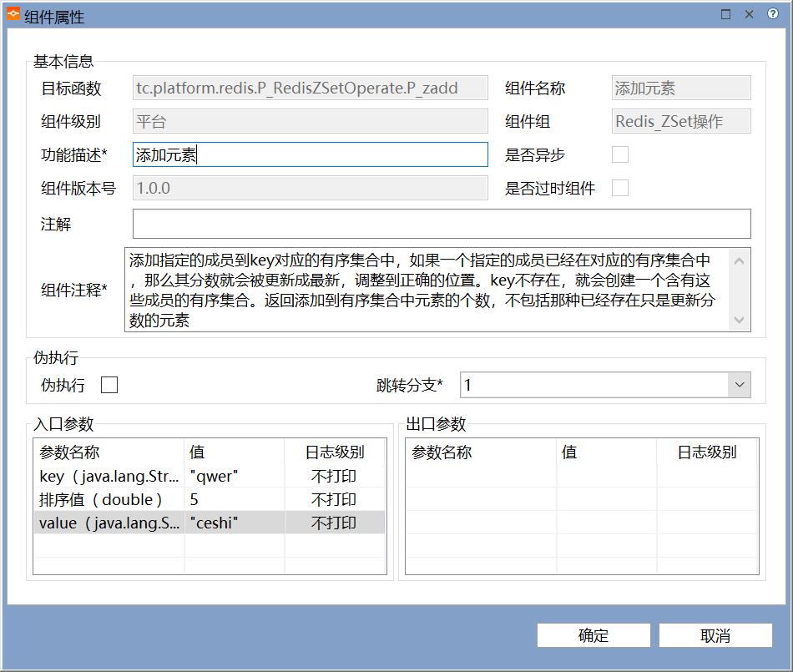The height and width of the screenshot is (672, 793).
Task: Maximize the 组件属性 dialog window
Action: pos(725,14)
